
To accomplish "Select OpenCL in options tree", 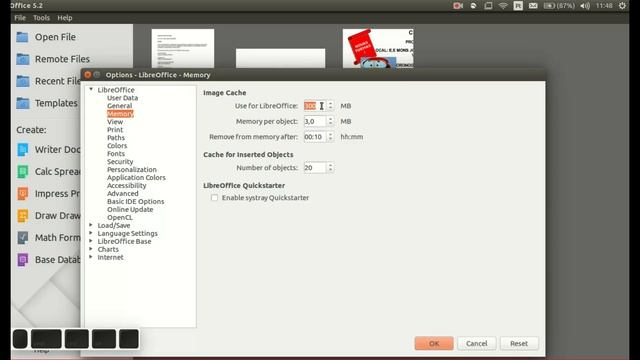I will point(120,218).
